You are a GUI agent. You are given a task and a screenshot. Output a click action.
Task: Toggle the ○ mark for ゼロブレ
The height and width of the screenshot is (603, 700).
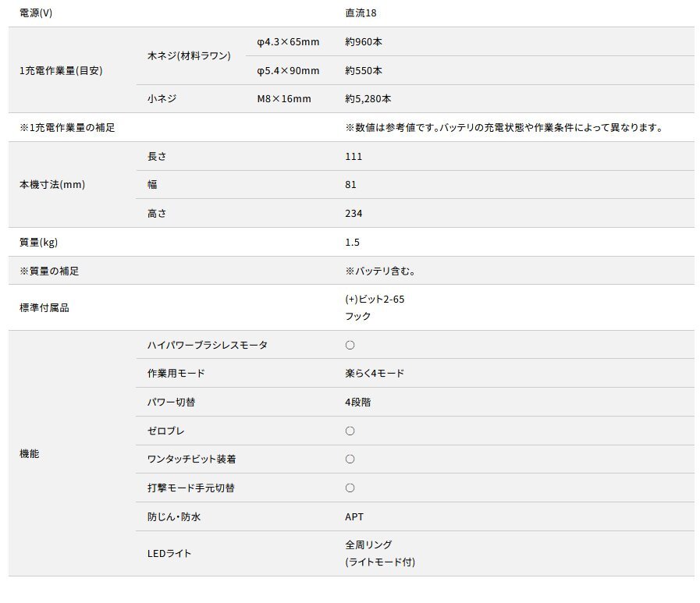point(350,430)
